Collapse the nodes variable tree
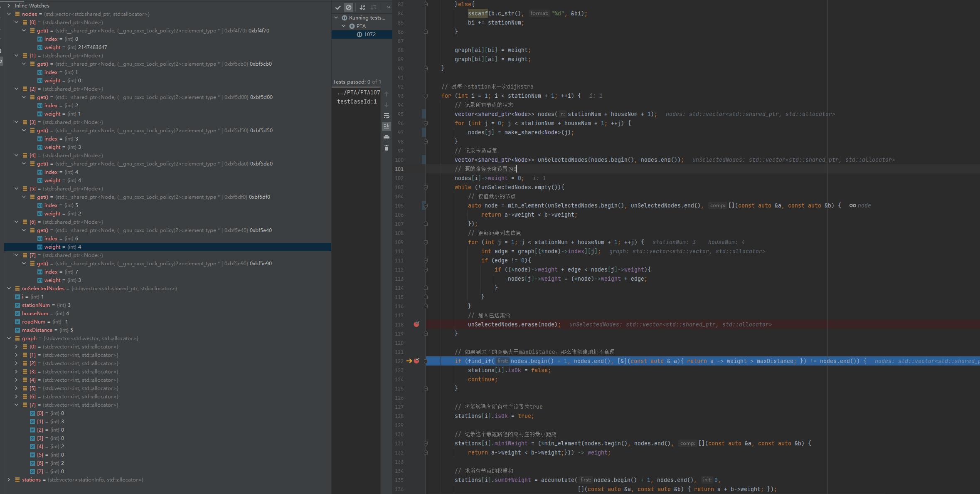Image resolution: width=980 pixels, height=494 pixels. tap(9, 14)
